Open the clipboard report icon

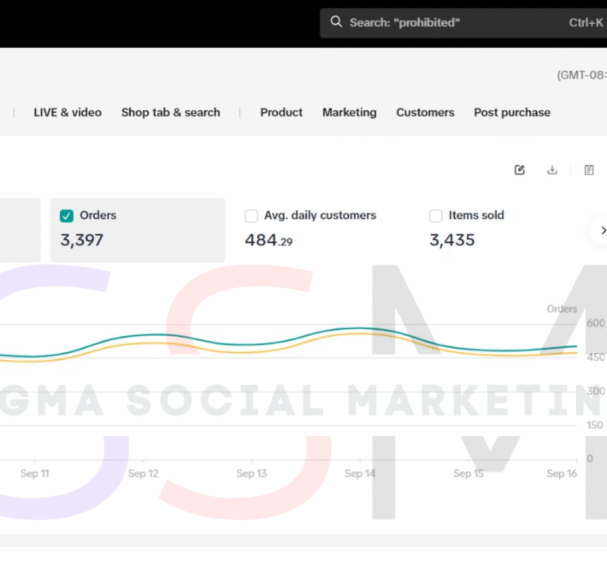(x=589, y=170)
